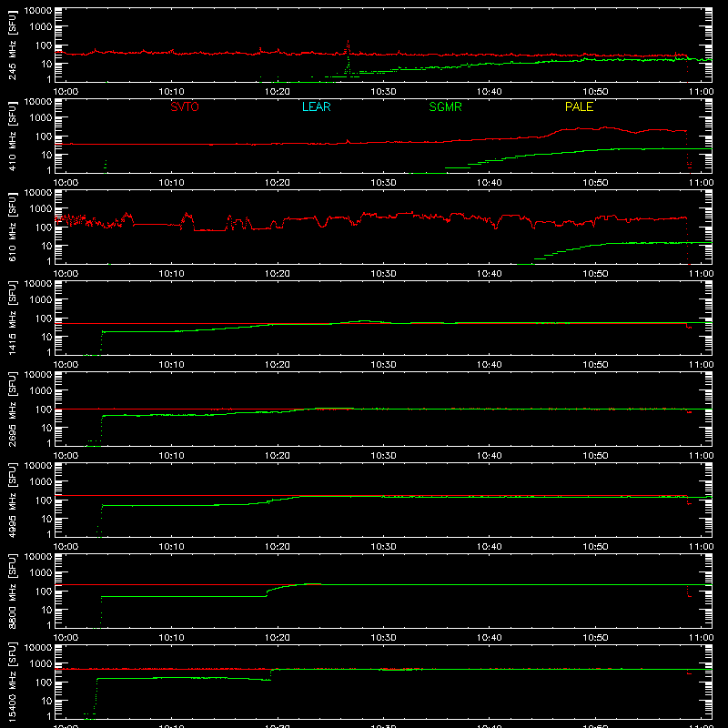Select the "15400 MHz [SFU]" axis title
The width and height of the screenshot is (728, 728).
(13, 682)
